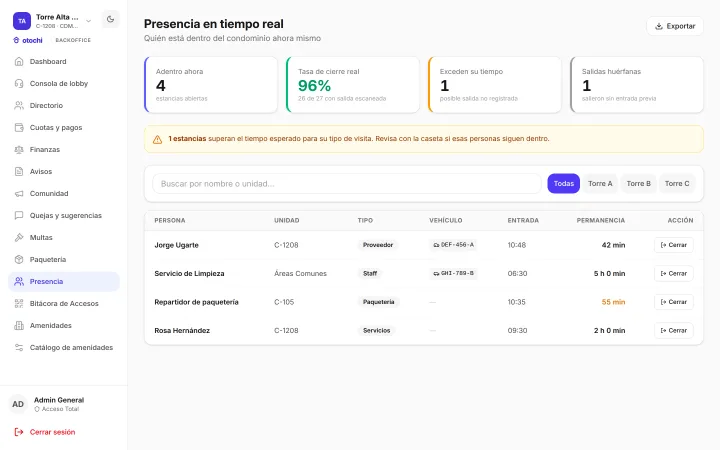Click the DEF-456-A vehicle plate

(x=453, y=245)
